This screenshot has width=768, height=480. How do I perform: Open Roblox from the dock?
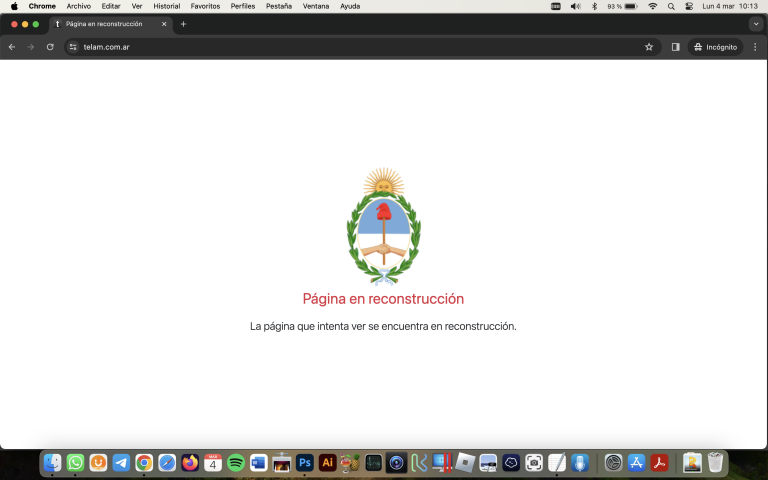(x=465, y=462)
